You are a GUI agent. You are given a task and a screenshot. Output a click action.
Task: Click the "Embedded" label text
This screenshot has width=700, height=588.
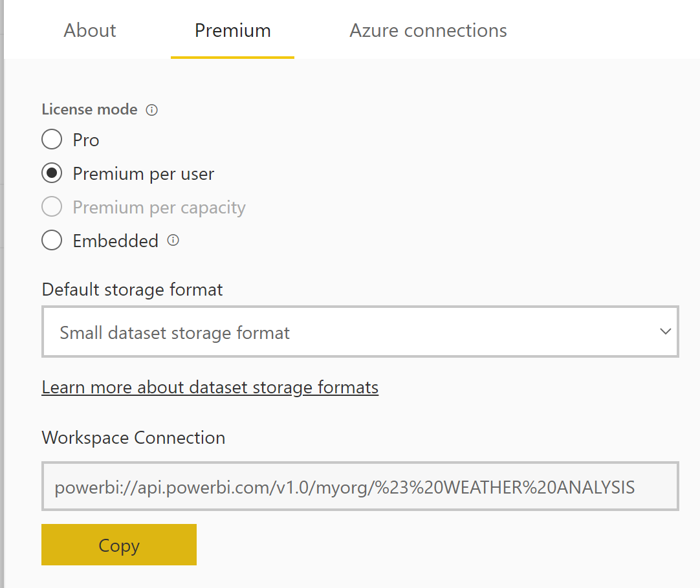[115, 241]
